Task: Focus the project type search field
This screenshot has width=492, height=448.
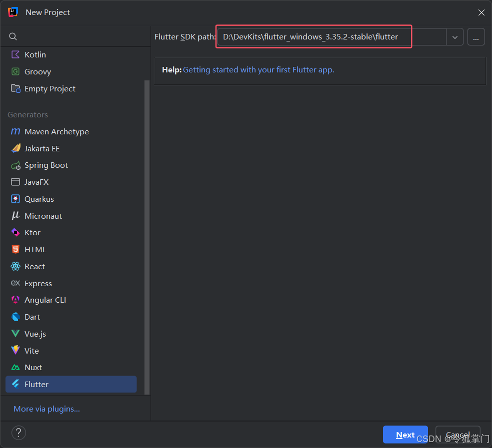Action: point(75,36)
